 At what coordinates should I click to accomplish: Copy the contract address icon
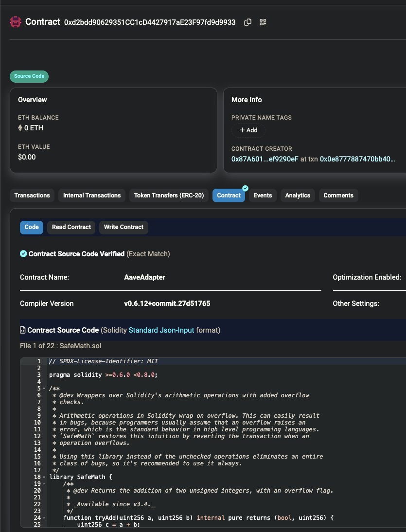pyautogui.click(x=247, y=22)
